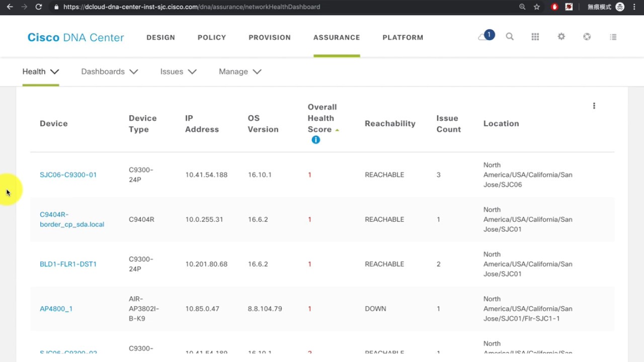Reload the page with the refresh icon
The image size is (644, 362).
point(39,7)
